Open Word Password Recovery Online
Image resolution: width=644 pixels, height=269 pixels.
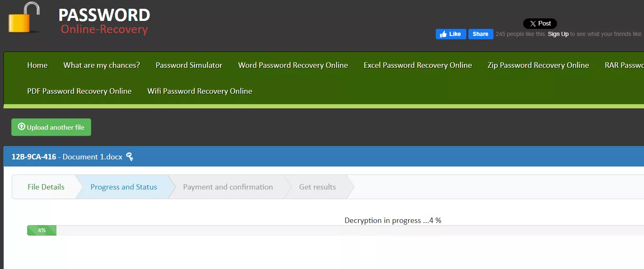[x=293, y=65]
